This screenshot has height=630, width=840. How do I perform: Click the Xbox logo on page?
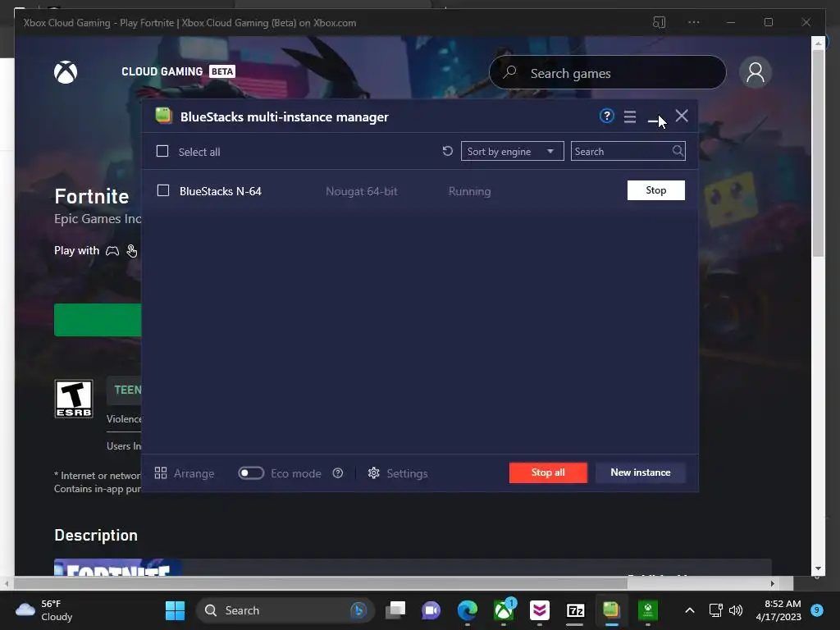point(66,72)
